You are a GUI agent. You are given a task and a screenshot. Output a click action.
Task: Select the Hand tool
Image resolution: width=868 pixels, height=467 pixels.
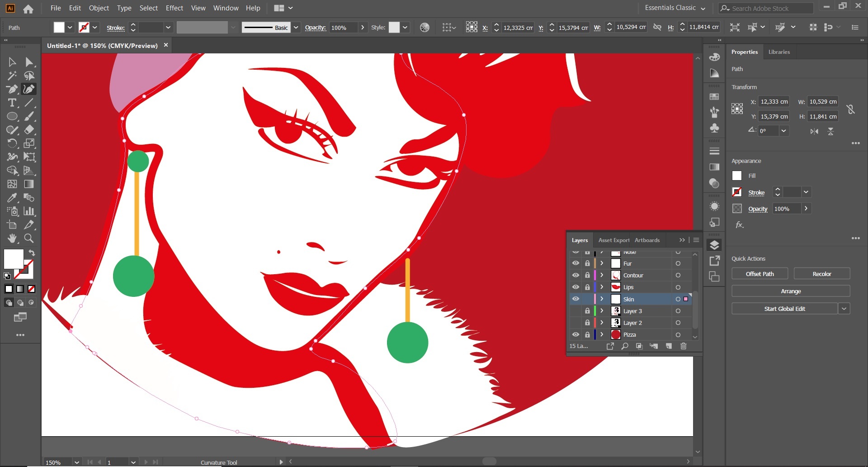tap(12, 238)
